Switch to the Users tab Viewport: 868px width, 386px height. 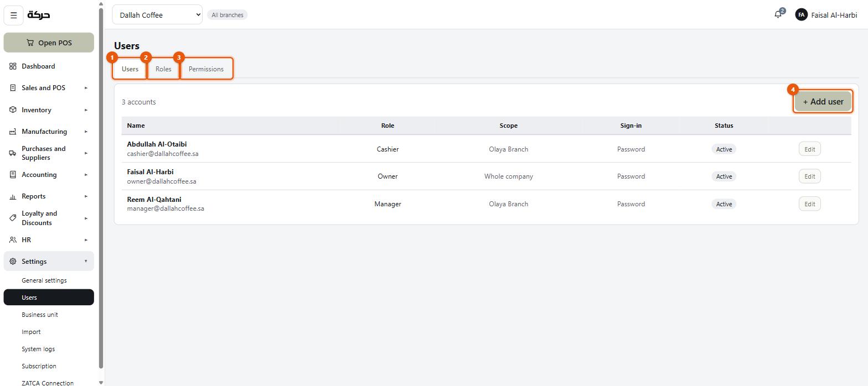click(130, 69)
